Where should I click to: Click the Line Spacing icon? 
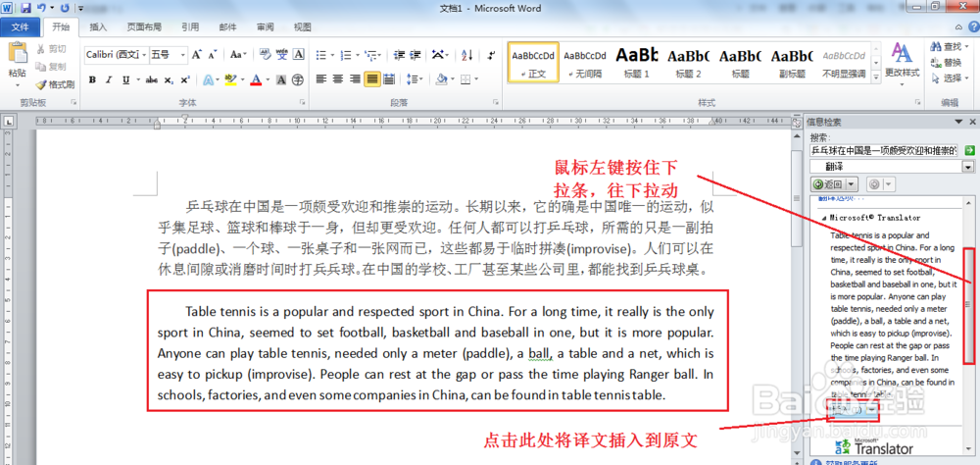(x=412, y=79)
